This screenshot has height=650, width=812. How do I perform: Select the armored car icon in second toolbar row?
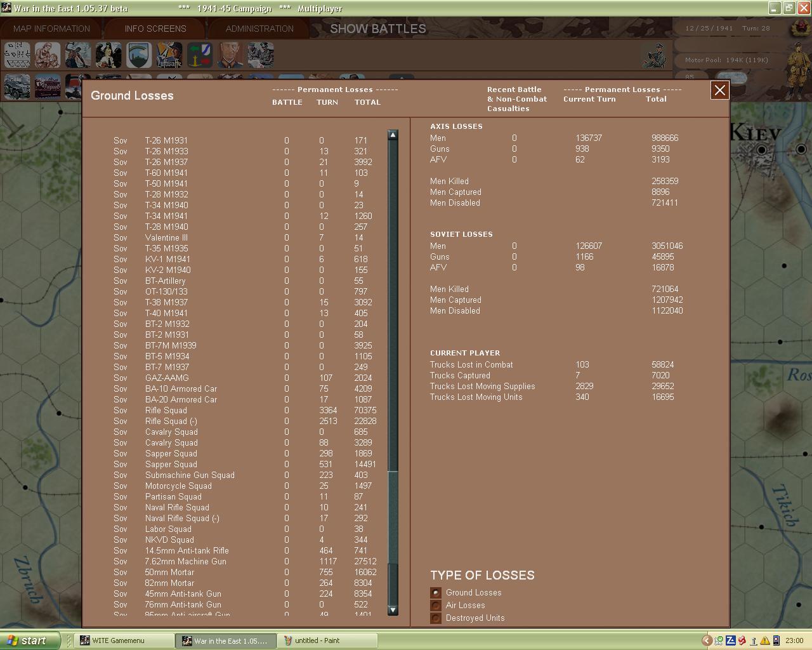[16, 86]
